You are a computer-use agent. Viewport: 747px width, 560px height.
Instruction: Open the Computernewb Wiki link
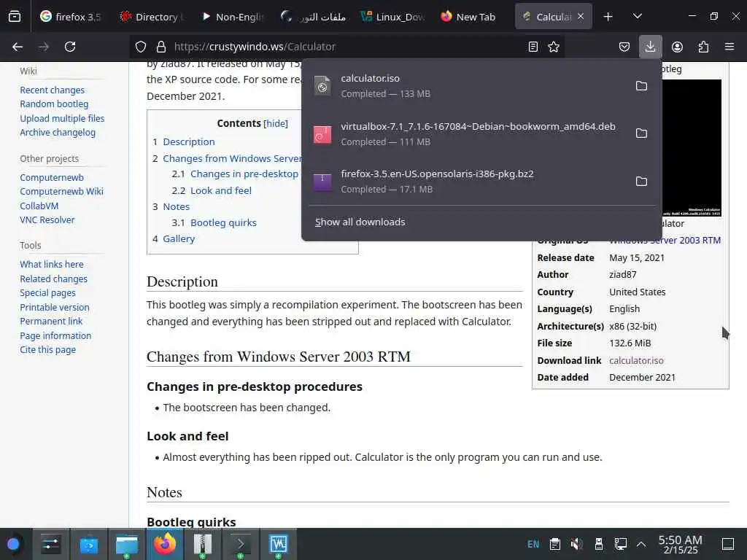(x=61, y=192)
